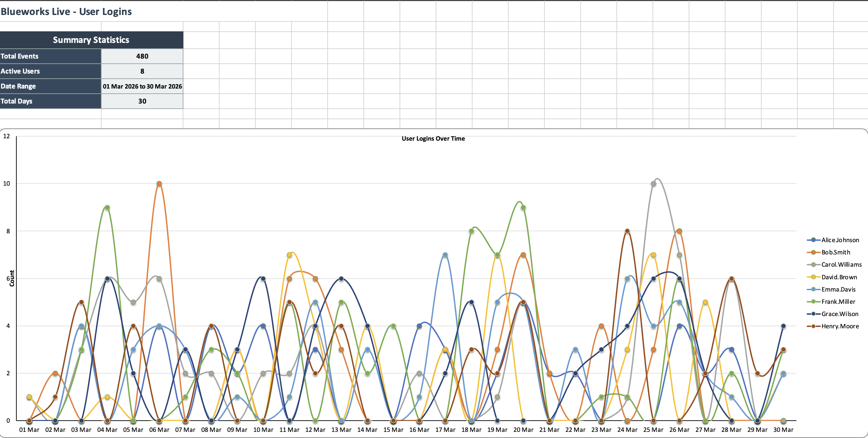868x438 pixels.
Task: Click the 15 Mar x-axis label
Action: (x=393, y=430)
